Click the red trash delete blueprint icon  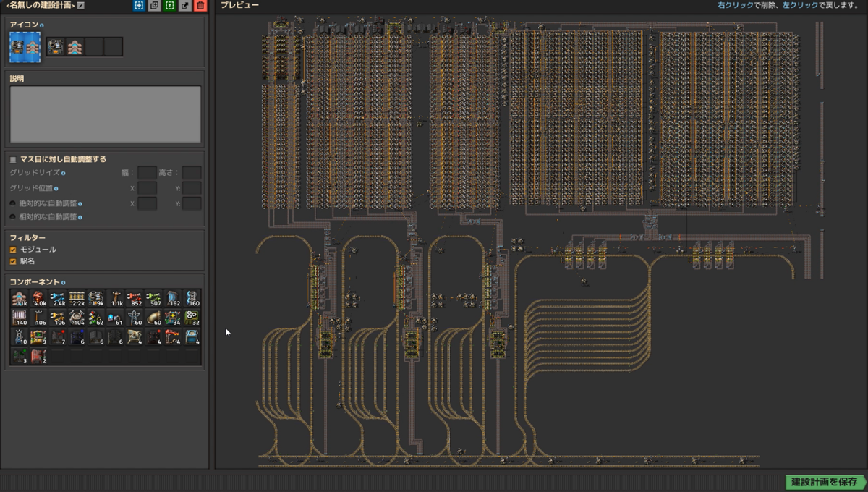(x=200, y=6)
